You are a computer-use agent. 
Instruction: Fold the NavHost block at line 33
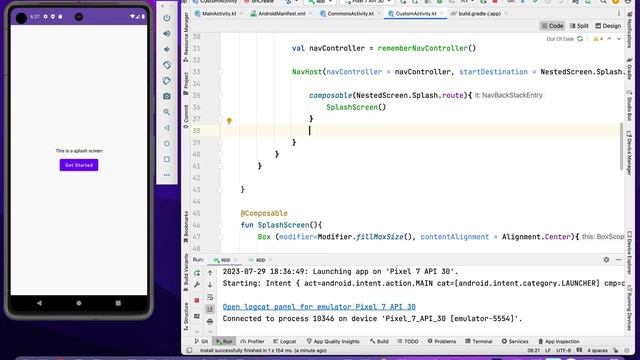[x=220, y=72]
